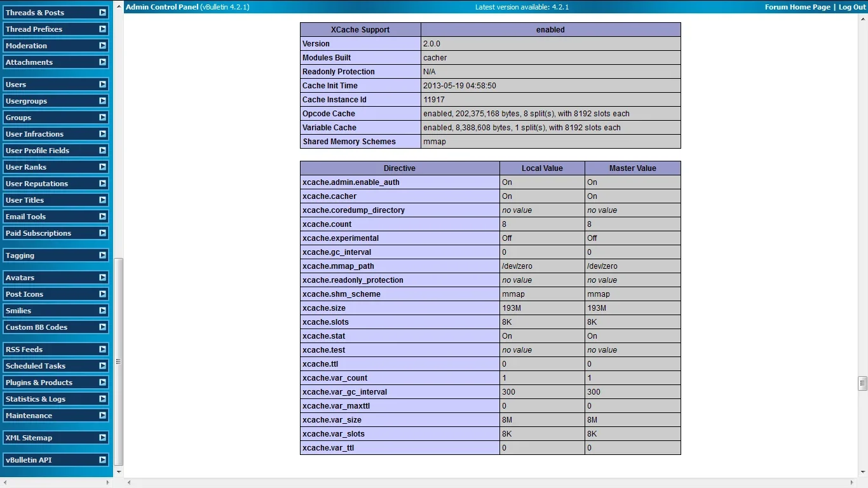The image size is (868, 488).
Task: Open Scheduled Tasks menu label
Action: 36,366
